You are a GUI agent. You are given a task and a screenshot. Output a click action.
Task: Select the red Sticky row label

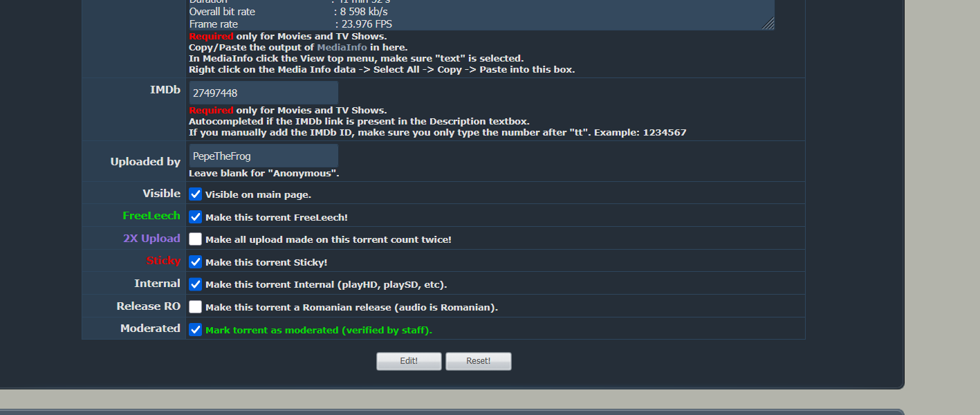point(163,261)
